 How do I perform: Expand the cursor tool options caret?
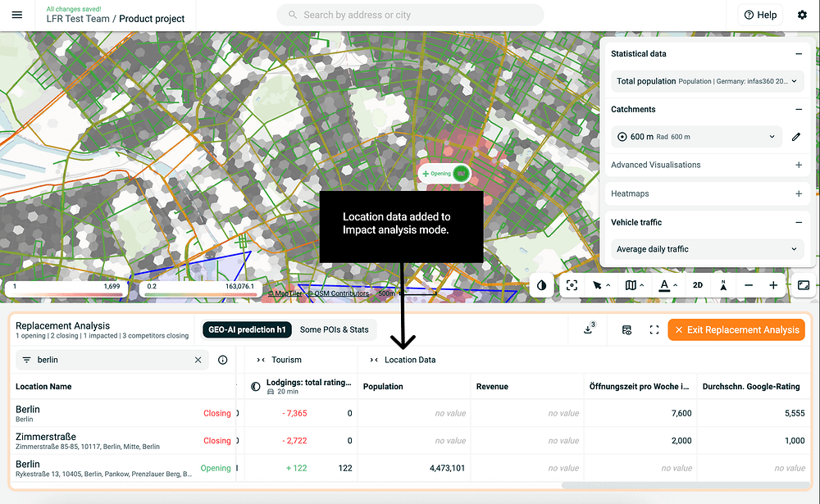coord(608,285)
